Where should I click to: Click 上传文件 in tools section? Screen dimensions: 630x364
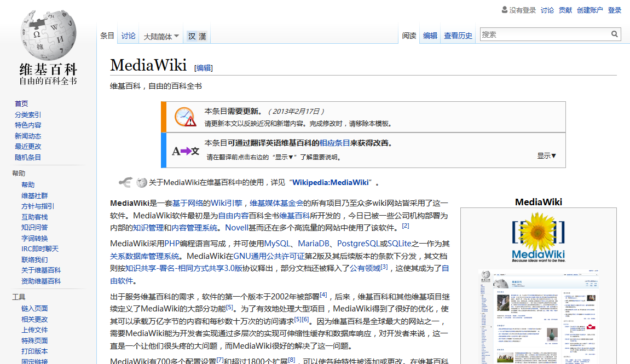pyautogui.click(x=34, y=330)
